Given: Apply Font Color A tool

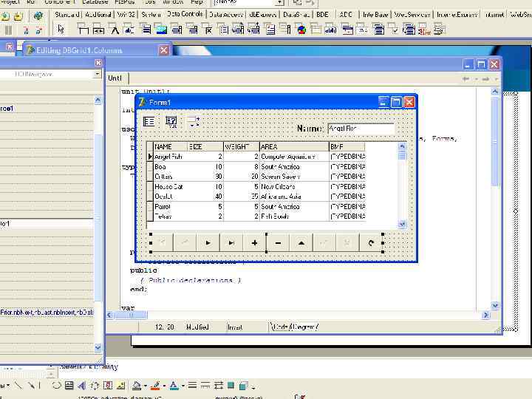Looking at the screenshot, I should click(x=174, y=386).
